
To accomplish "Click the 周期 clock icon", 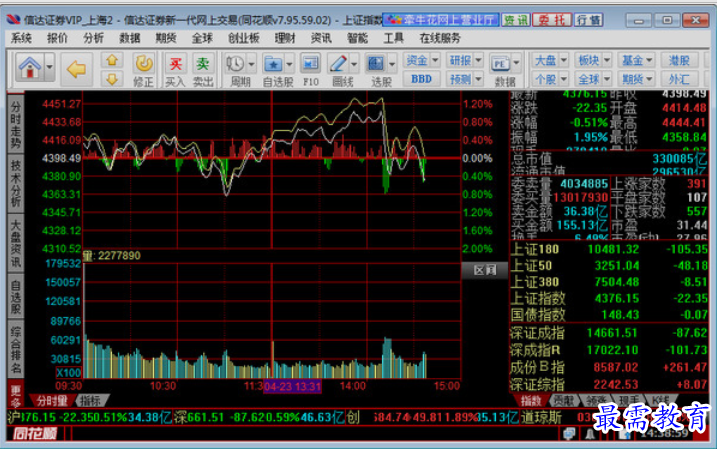I will coord(235,64).
